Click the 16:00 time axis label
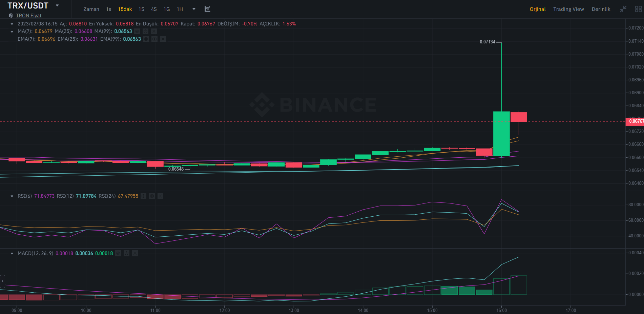The width and height of the screenshot is (644, 314). [x=501, y=310]
